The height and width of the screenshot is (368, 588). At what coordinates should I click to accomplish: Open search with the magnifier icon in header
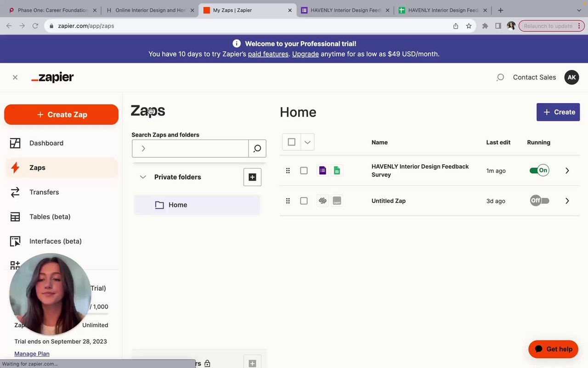[500, 77]
